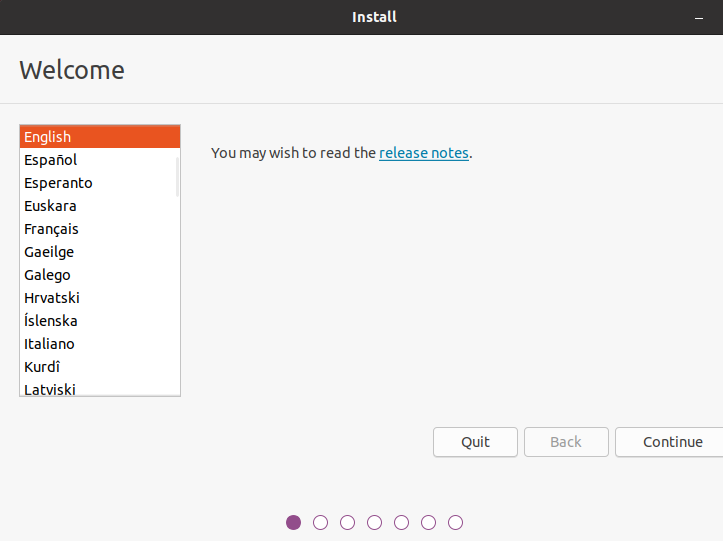Click the Continue button

pyautogui.click(x=672, y=442)
